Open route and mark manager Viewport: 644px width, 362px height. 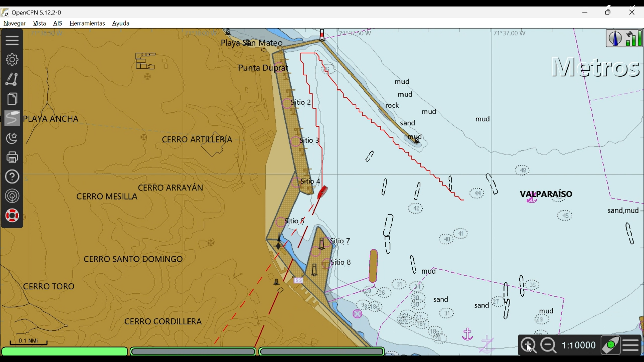click(12, 99)
